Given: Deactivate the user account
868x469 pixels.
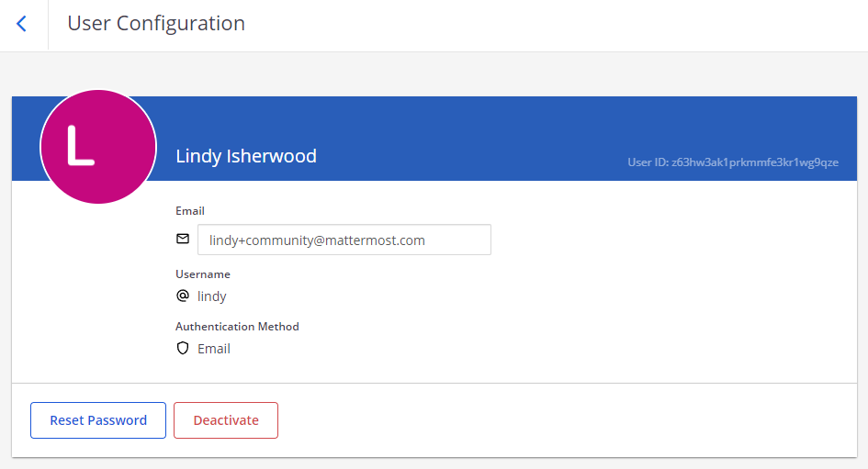Looking at the screenshot, I should 226,420.
